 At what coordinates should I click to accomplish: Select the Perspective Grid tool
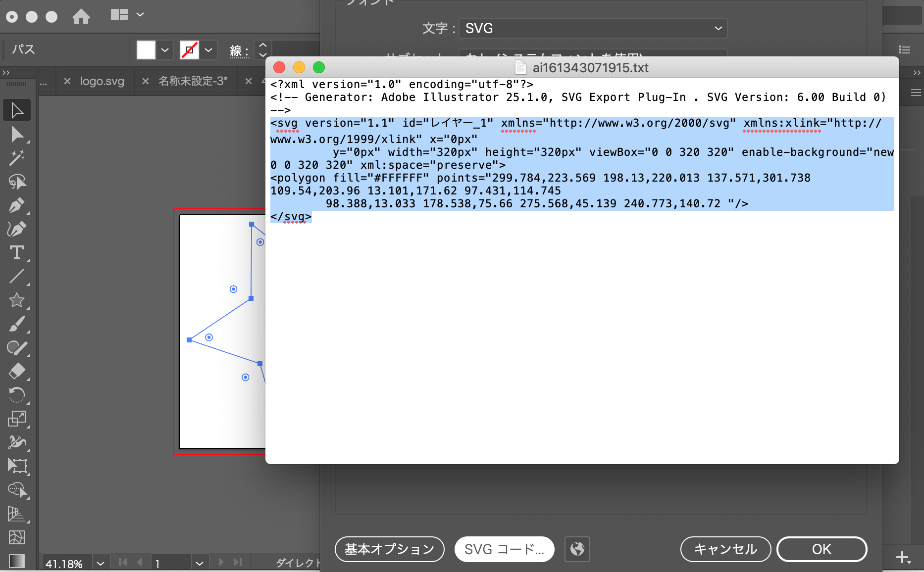coord(17,514)
